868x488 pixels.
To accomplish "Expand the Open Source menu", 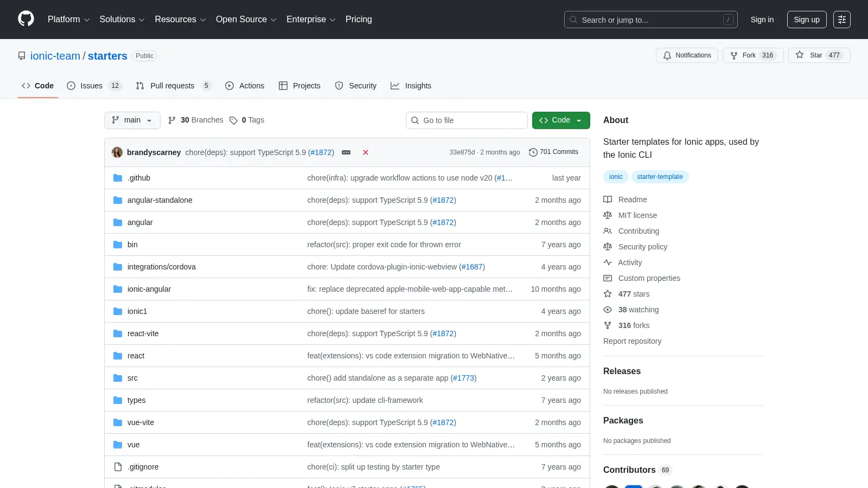I will 246,20.
